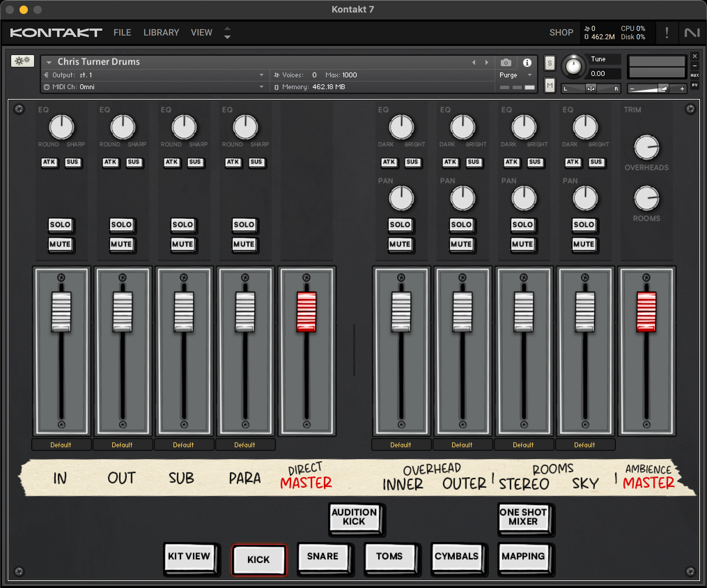Switch to the SNARE page

pos(322,557)
